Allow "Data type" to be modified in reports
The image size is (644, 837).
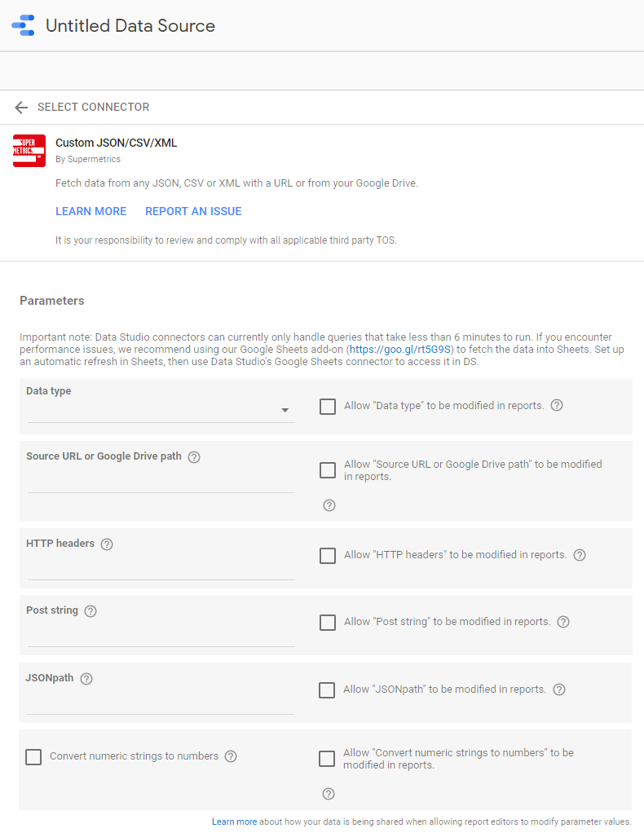tap(328, 407)
